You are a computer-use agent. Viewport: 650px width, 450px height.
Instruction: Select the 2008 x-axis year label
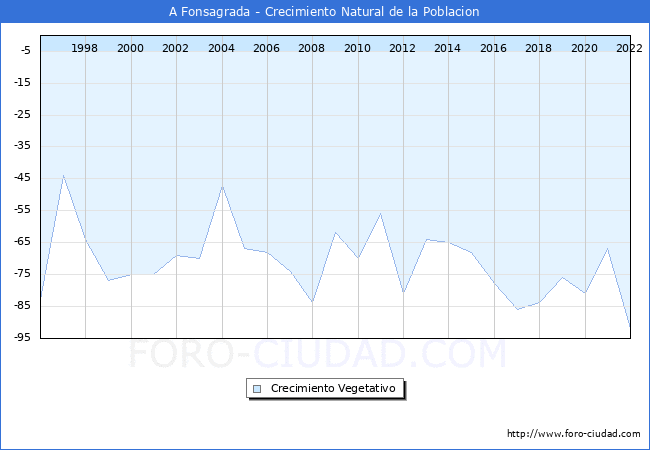click(311, 48)
